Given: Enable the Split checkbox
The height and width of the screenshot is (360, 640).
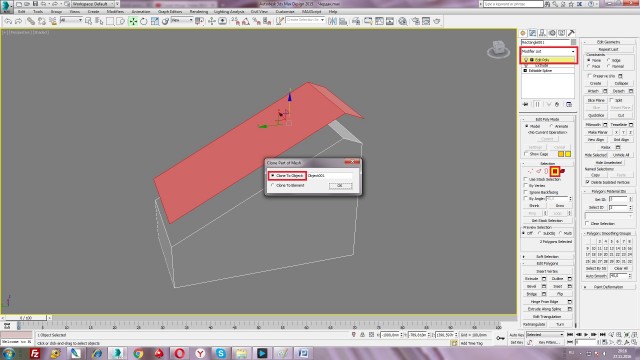Looking at the screenshot, I should (x=611, y=100).
